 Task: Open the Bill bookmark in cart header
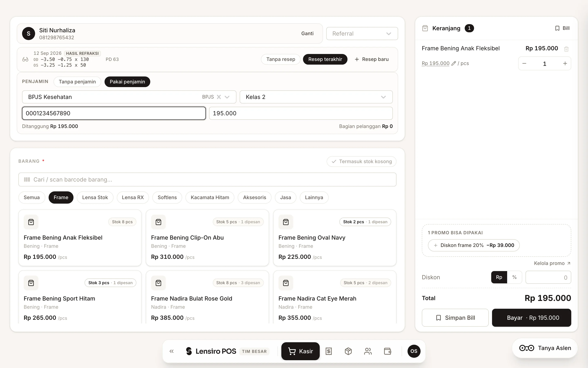click(562, 28)
